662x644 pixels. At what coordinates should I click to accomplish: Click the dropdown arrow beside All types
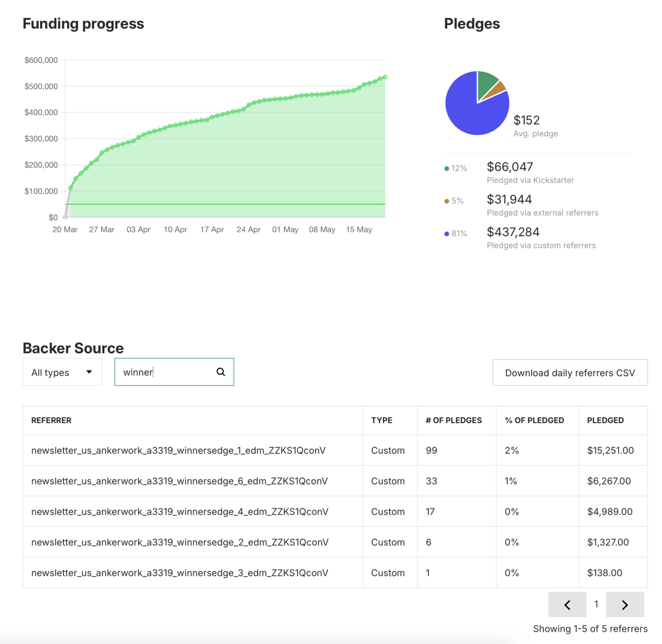point(89,372)
